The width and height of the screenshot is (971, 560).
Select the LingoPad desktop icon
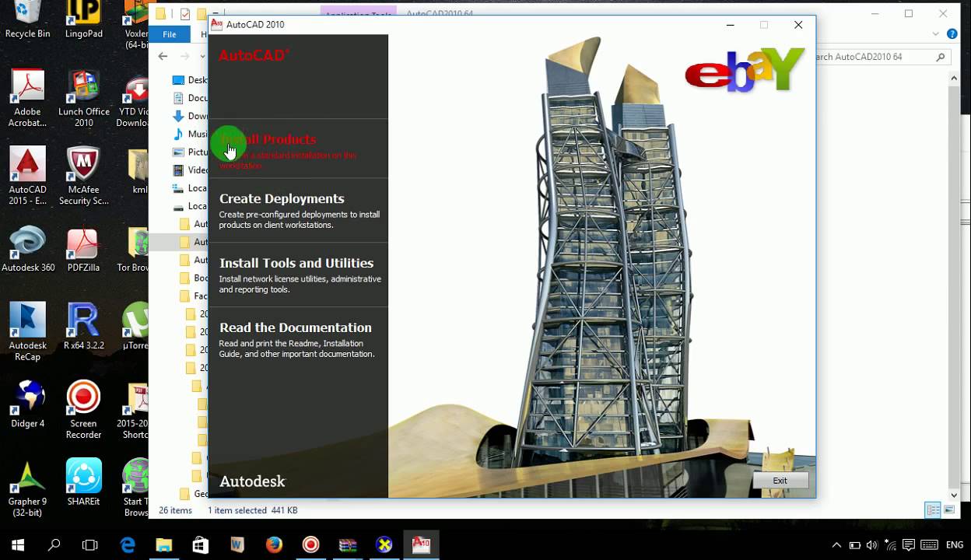(83, 20)
